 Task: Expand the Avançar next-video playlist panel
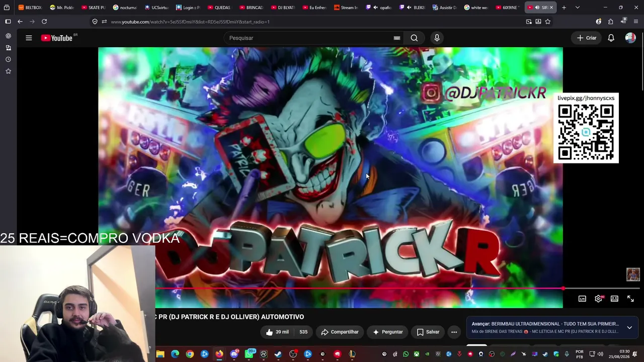click(629, 328)
